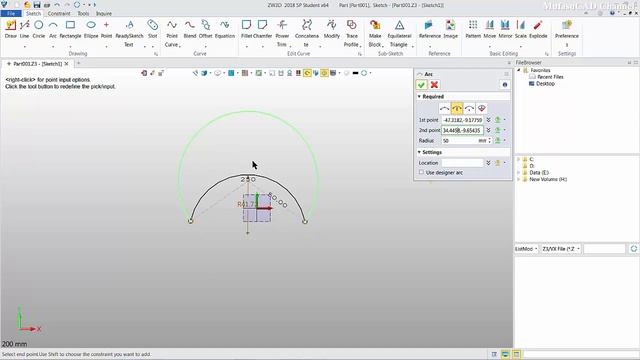This screenshot has height=360, width=640.
Task: Cancel the arc with red X
Action: coord(434,85)
